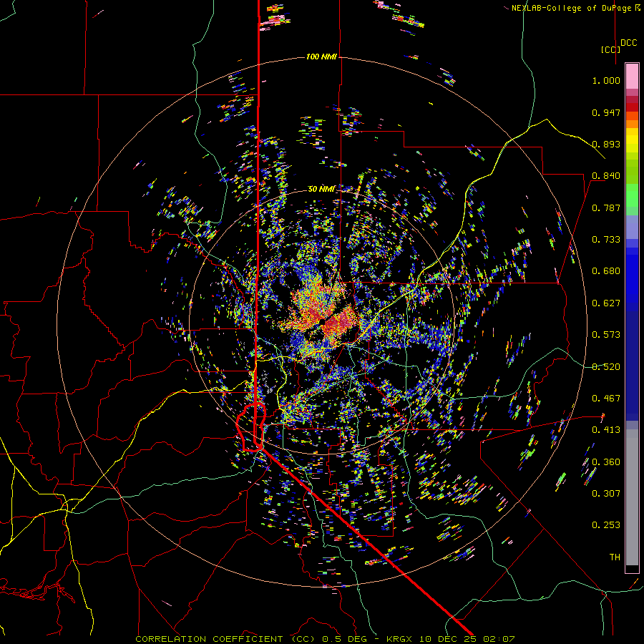Click the dark radar site center point
The height and width of the screenshot is (644, 644).
(323, 321)
